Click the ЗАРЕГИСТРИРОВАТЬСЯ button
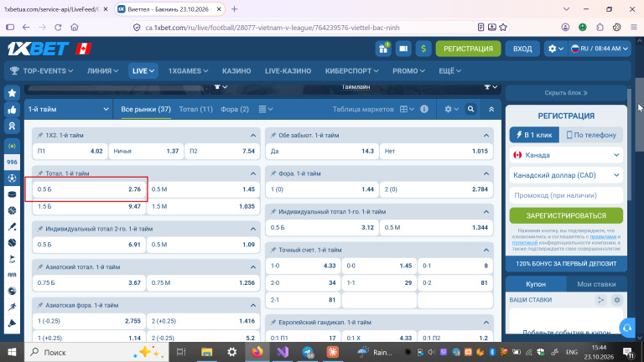The image size is (644, 362). tap(566, 215)
